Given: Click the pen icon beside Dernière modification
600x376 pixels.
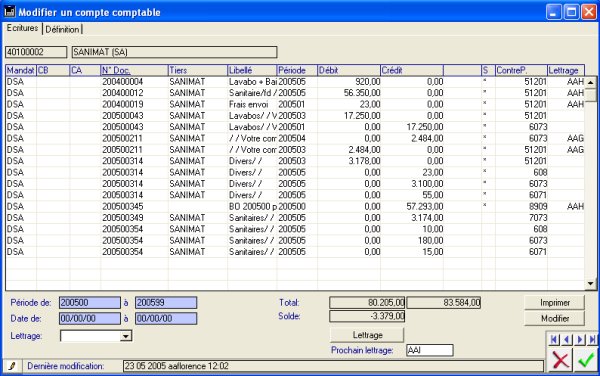Looking at the screenshot, I should click(x=12, y=366).
